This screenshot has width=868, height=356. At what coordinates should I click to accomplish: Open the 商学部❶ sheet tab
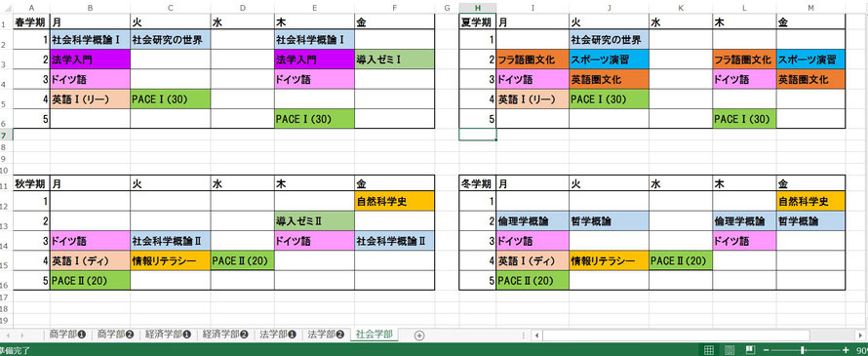pyautogui.click(x=67, y=335)
